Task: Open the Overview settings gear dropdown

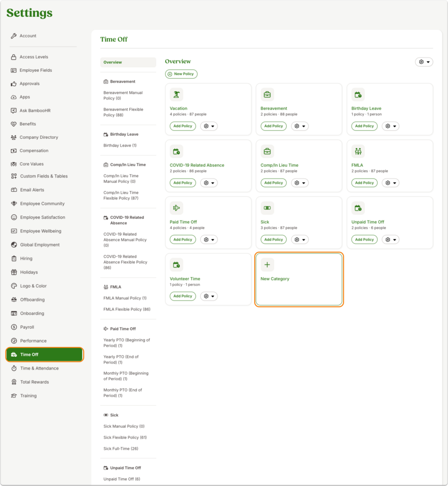Action: point(424,62)
